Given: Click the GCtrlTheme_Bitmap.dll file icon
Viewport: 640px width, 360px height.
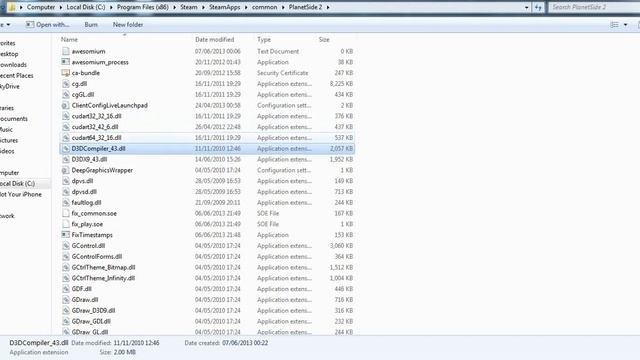Looking at the screenshot, I should coord(65,268).
